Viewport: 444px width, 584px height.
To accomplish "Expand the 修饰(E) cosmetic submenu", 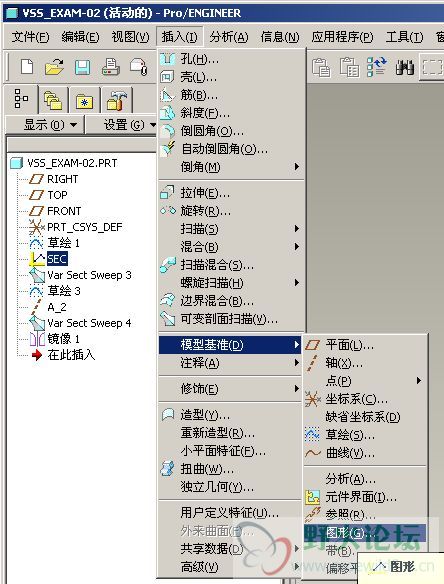I will point(230,389).
